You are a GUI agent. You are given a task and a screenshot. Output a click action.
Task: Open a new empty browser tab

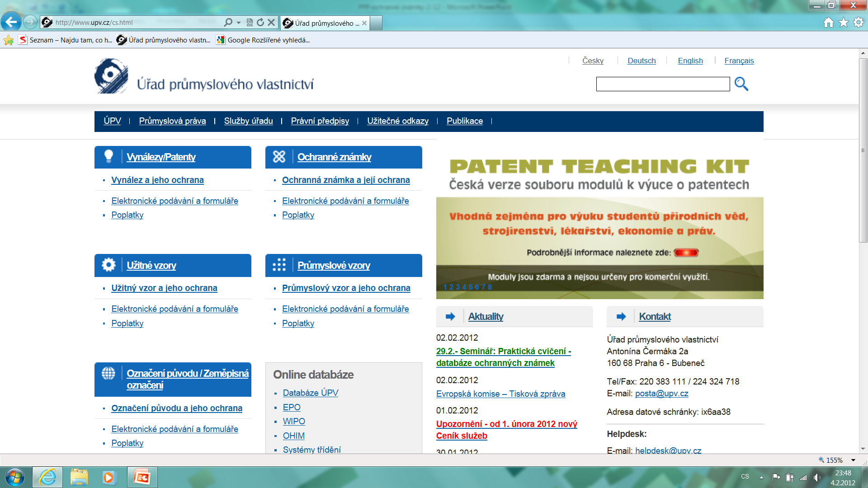coord(376,23)
